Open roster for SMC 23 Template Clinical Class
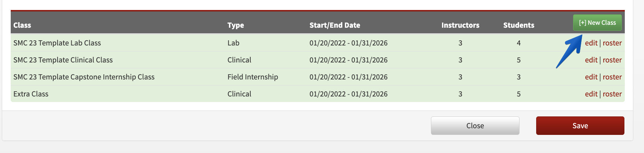Screen dimensions: 644x153 coord(612,60)
